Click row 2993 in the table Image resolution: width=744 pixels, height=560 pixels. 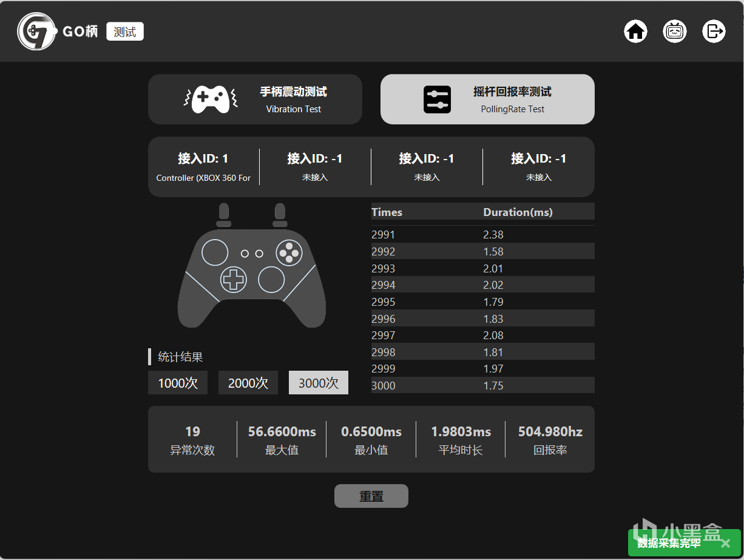(483, 268)
